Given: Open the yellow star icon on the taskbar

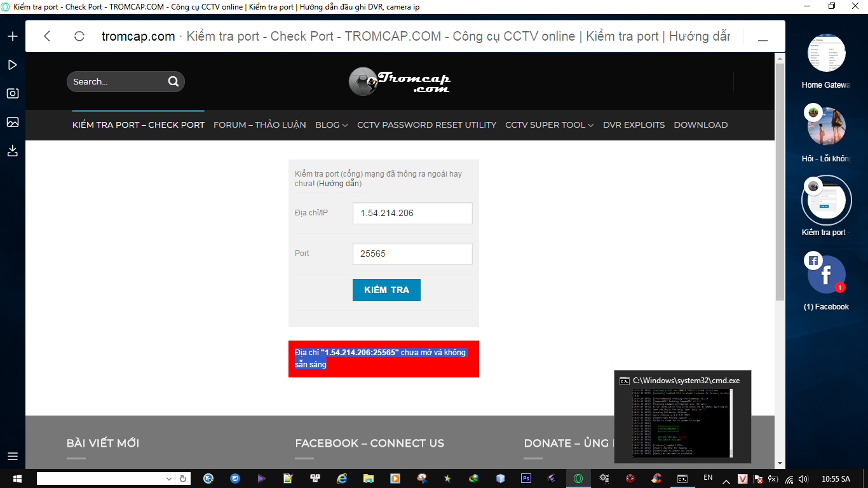Looking at the screenshot, I should 447,478.
